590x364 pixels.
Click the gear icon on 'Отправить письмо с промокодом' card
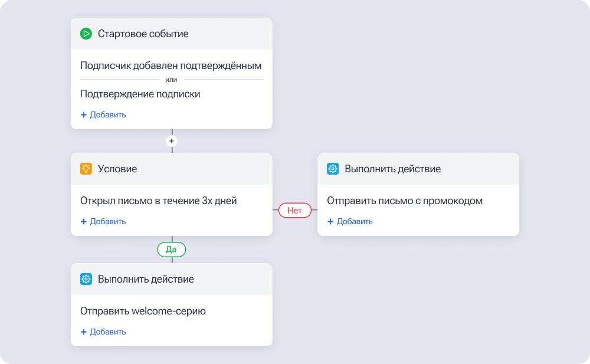[x=332, y=169]
